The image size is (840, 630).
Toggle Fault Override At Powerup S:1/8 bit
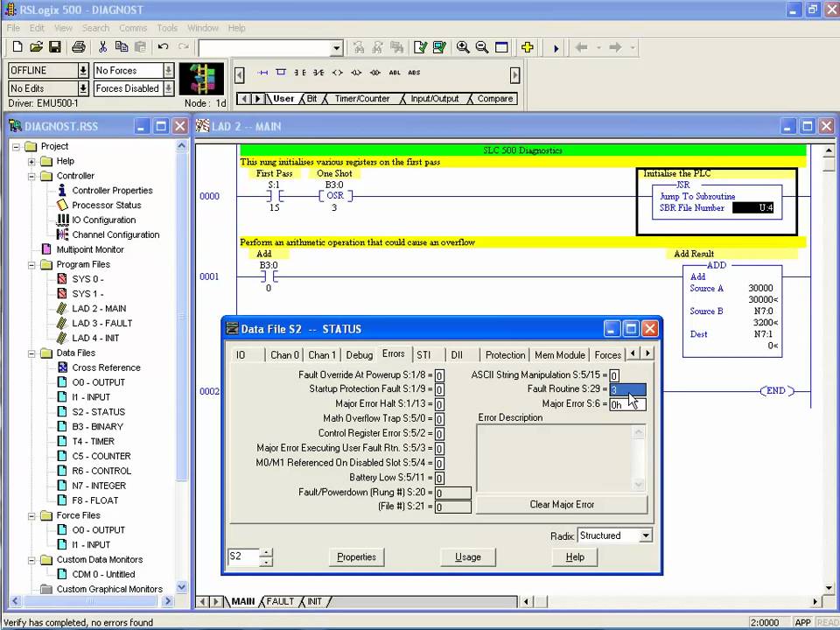coord(438,375)
